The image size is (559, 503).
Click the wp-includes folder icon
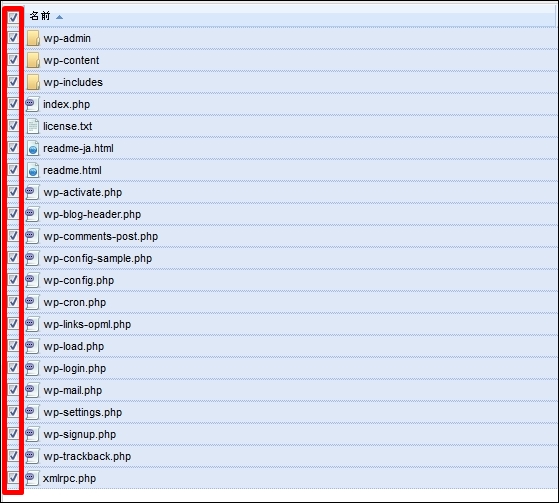(x=33, y=82)
